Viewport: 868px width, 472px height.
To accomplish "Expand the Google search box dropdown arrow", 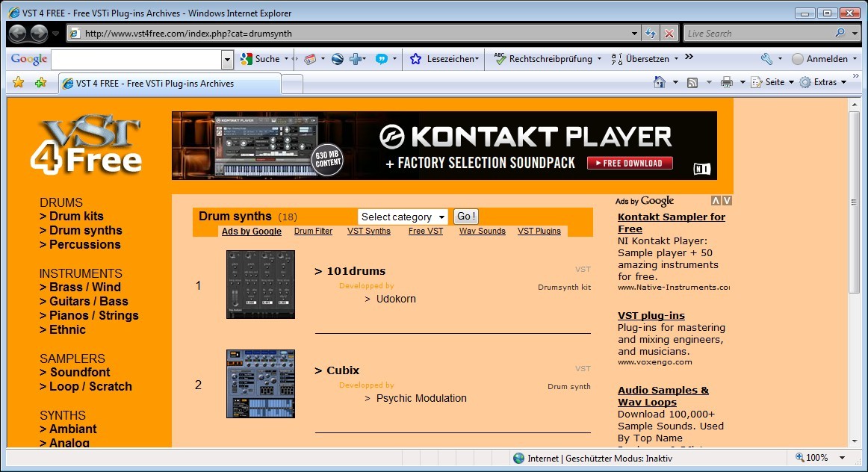I will [227, 59].
